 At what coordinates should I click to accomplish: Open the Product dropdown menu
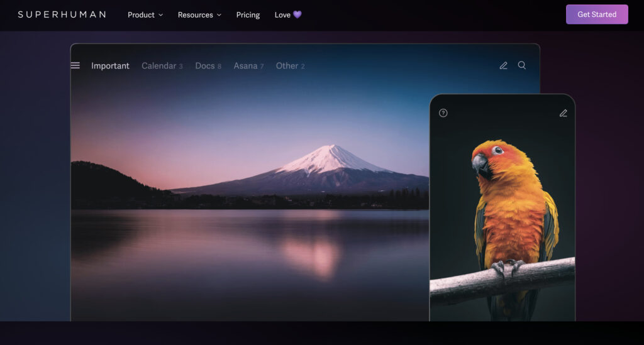(x=145, y=15)
